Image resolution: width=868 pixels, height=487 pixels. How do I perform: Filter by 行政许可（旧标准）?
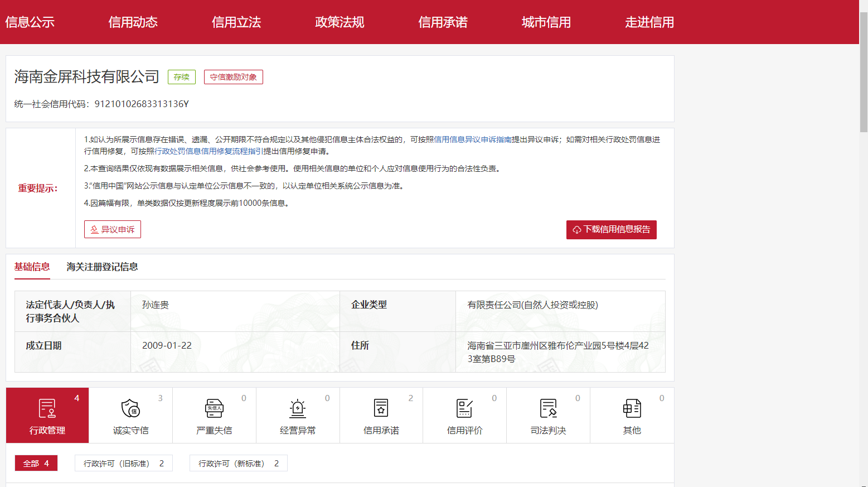(x=123, y=463)
